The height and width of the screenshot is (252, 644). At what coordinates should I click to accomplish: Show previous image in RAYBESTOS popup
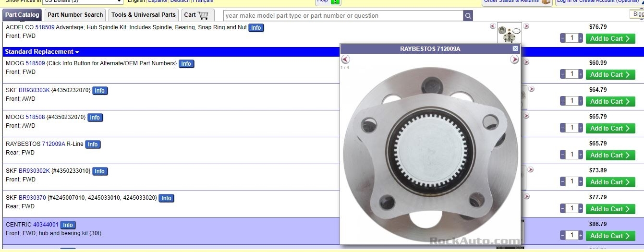345,60
